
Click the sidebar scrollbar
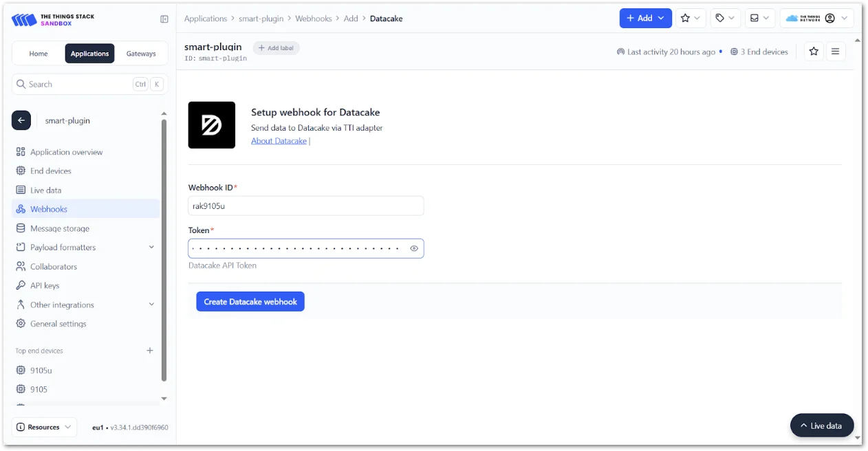(164, 250)
